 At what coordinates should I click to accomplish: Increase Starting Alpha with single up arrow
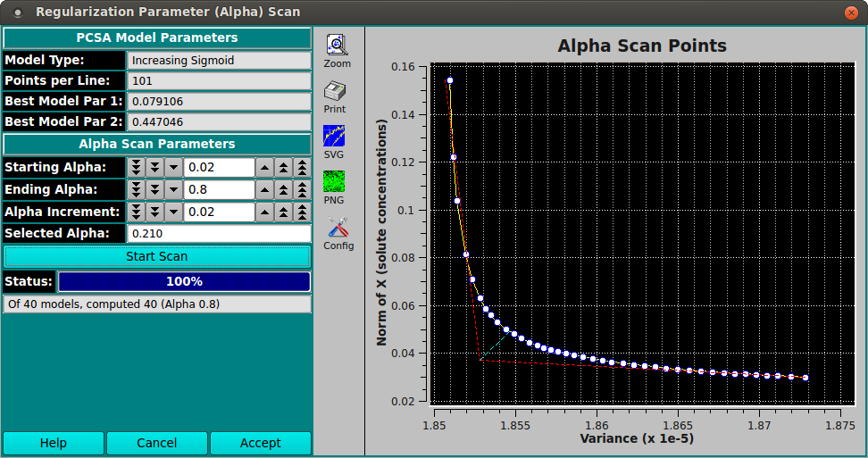[264, 167]
